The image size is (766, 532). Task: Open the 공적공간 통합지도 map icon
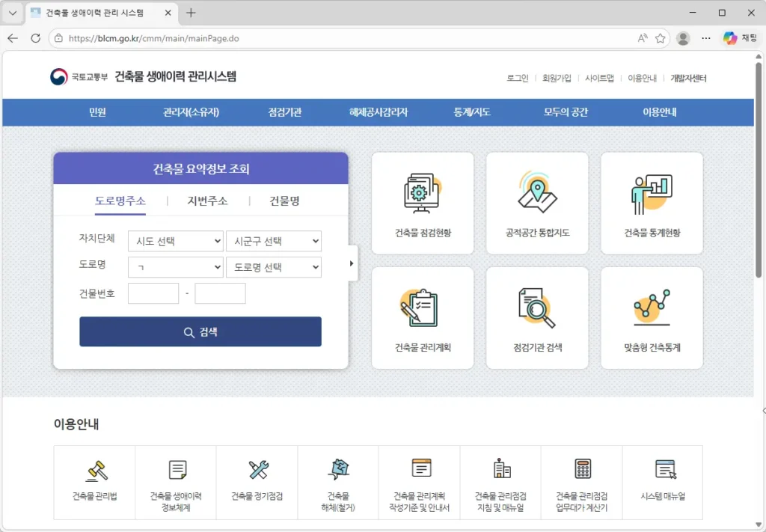point(537,194)
